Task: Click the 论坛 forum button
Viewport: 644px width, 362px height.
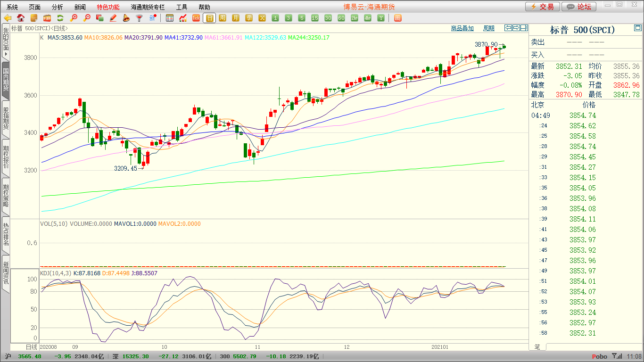Action: tap(579, 7)
